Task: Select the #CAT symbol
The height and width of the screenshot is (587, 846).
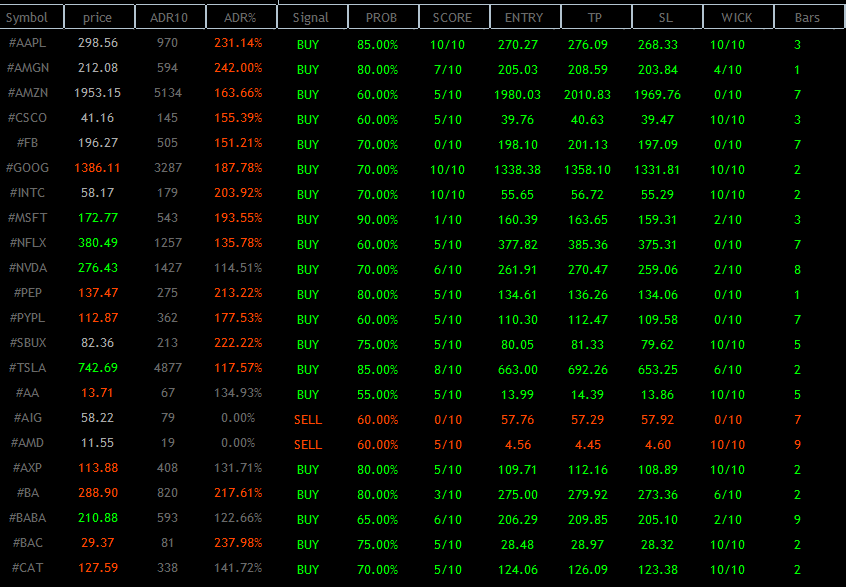Action: [x=28, y=568]
